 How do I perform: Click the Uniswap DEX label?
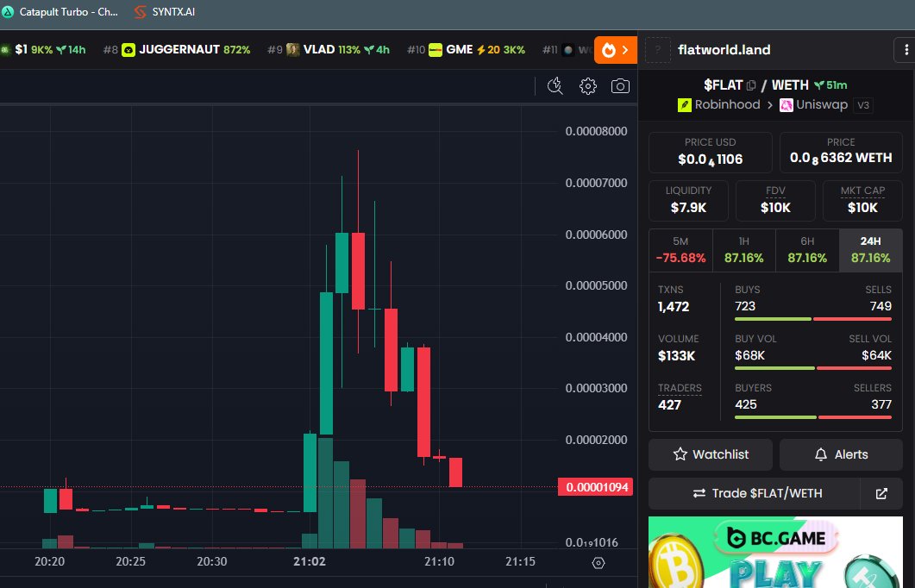point(822,105)
